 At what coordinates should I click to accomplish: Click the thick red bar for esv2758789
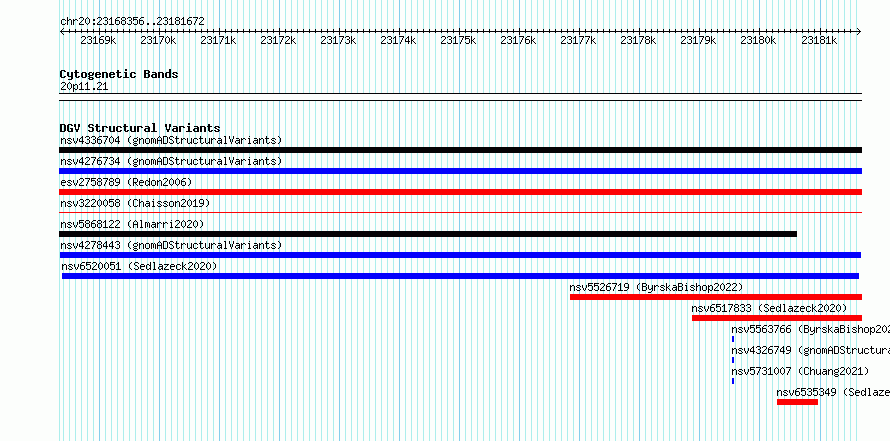point(460,192)
